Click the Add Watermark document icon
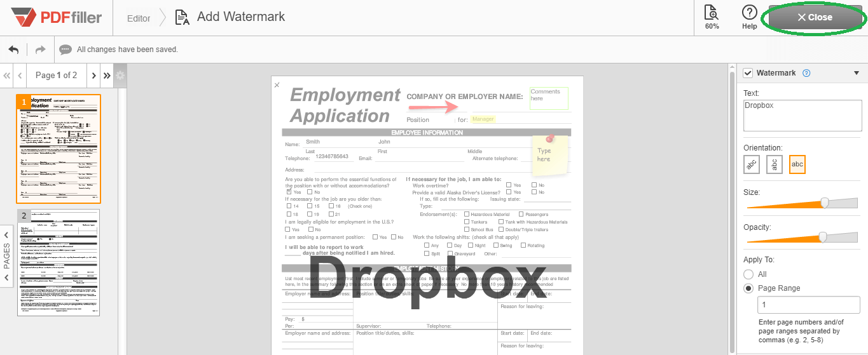The height and width of the screenshot is (355, 868). pyautogui.click(x=182, y=18)
